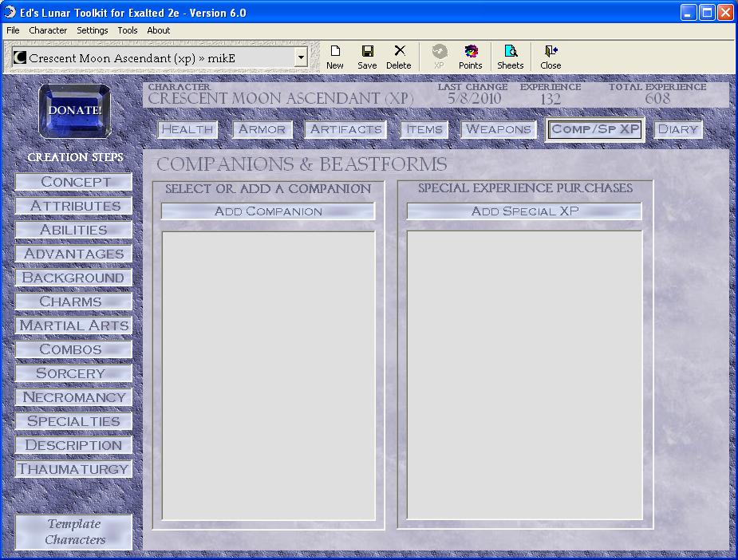Open the Template Characters button

(x=73, y=532)
